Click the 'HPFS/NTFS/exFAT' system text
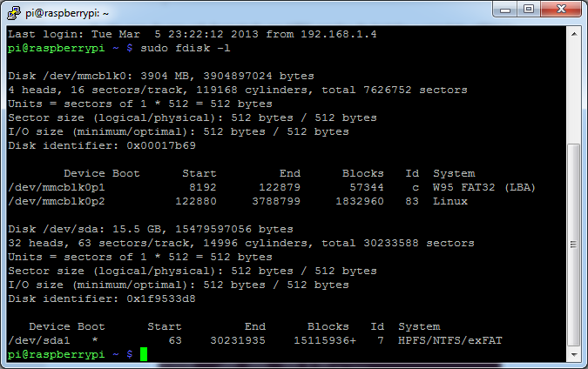 [x=450, y=340]
